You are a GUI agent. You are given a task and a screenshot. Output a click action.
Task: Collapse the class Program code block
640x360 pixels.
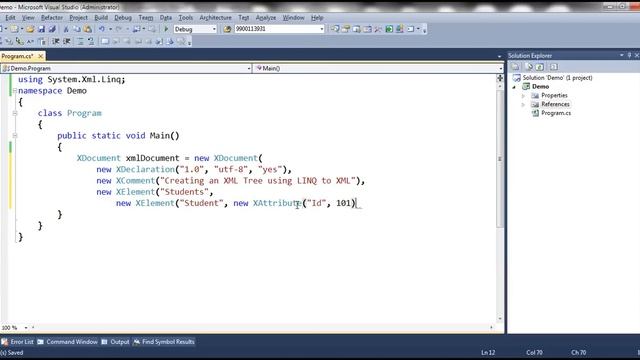[15, 113]
